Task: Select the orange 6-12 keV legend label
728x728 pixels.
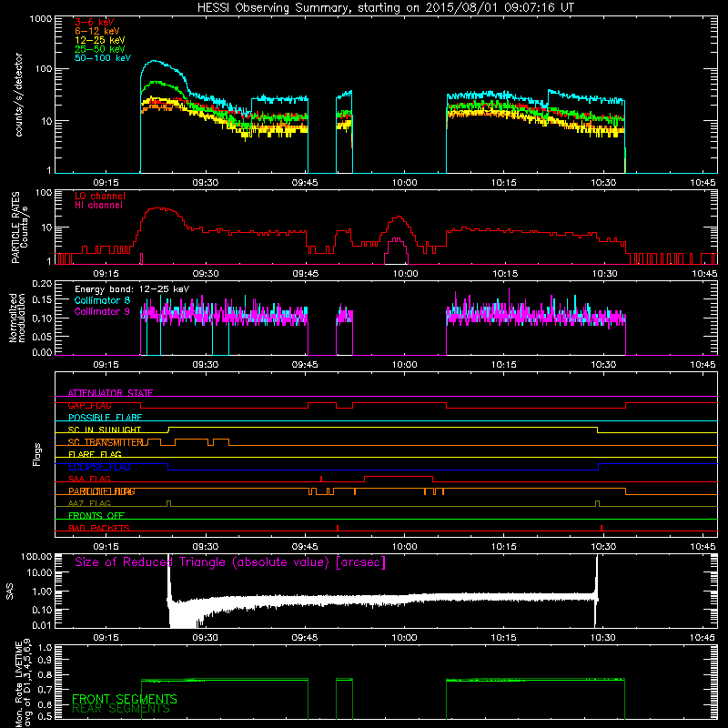Action: (x=97, y=31)
